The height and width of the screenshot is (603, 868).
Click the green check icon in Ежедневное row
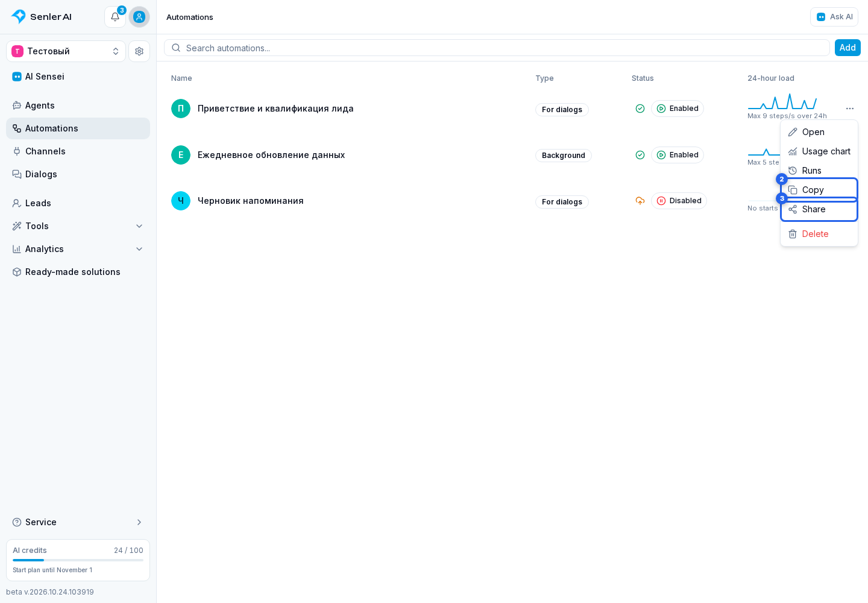pos(640,155)
